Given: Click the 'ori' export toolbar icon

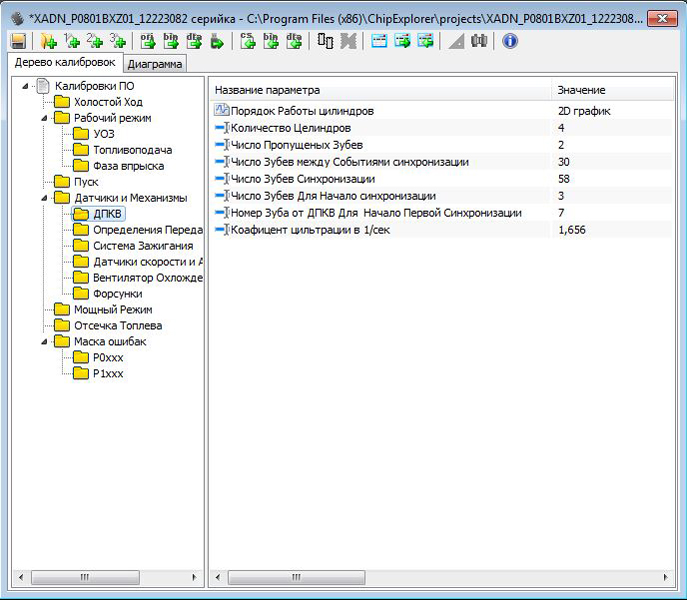Looking at the screenshot, I should [147, 41].
